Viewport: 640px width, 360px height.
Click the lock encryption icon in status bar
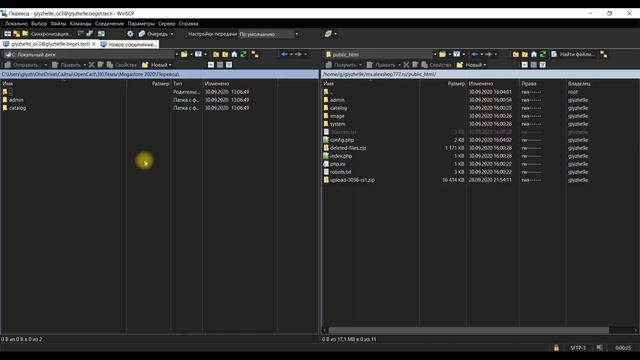(x=556, y=348)
